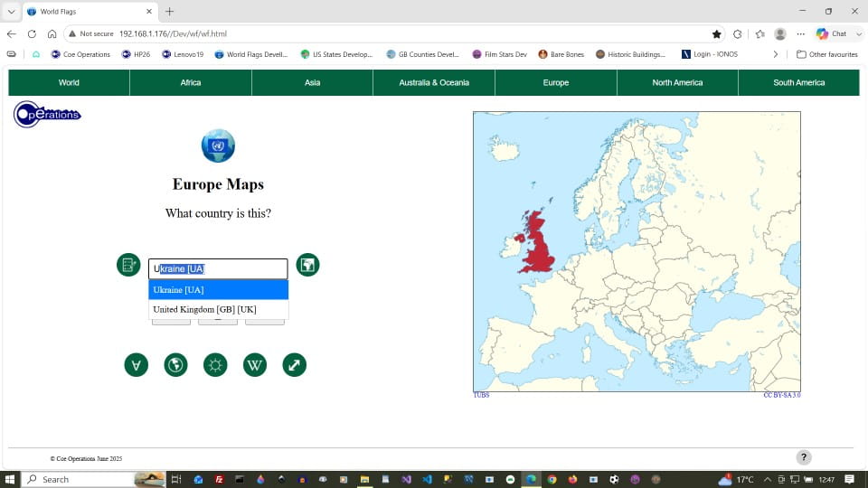Open the Task View taskbar icon
Screen dimensions: 868x488
pyautogui.click(x=176, y=479)
